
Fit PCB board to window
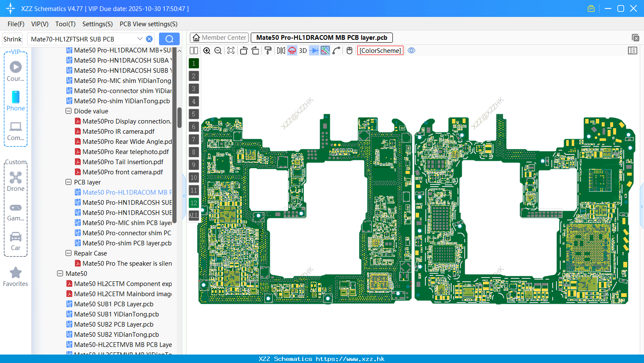point(231,50)
